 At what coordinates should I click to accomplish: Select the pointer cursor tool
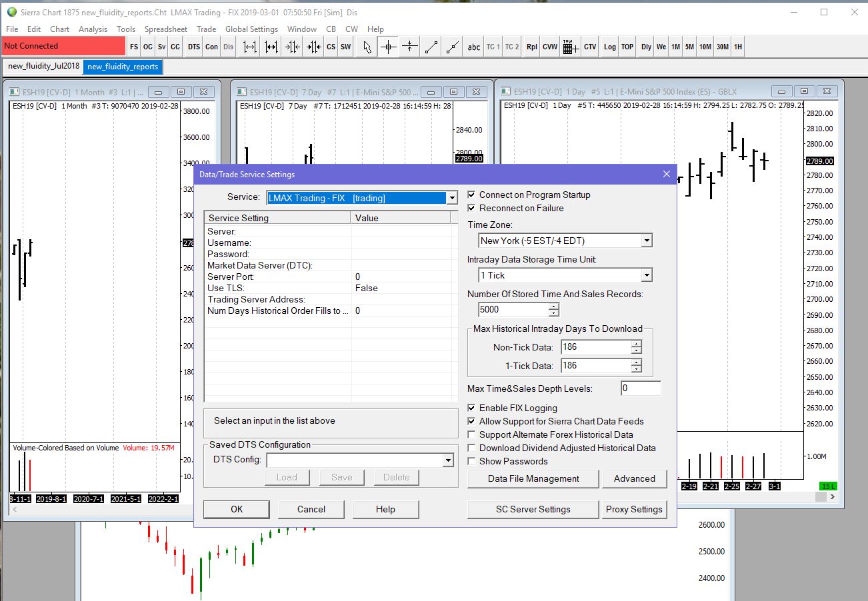coord(367,47)
